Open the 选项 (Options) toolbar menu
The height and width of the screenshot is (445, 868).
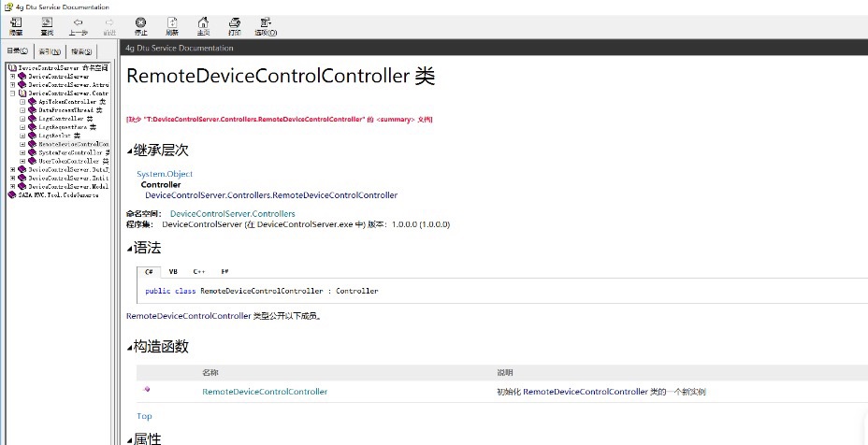[x=267, y=25]
